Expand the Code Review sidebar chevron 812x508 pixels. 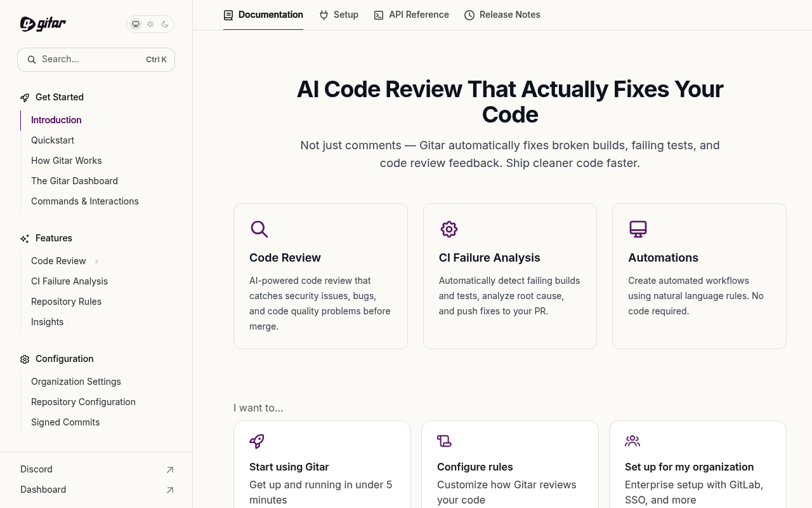point(96,261)
